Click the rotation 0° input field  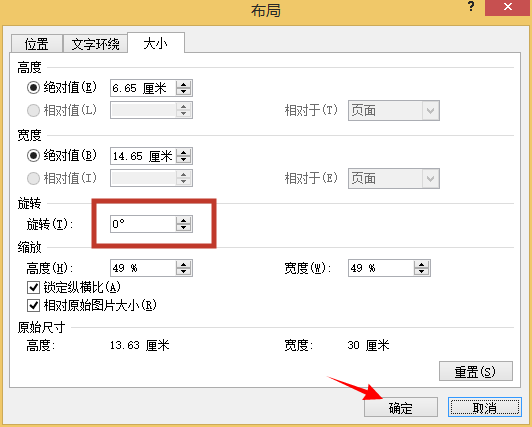143,224
